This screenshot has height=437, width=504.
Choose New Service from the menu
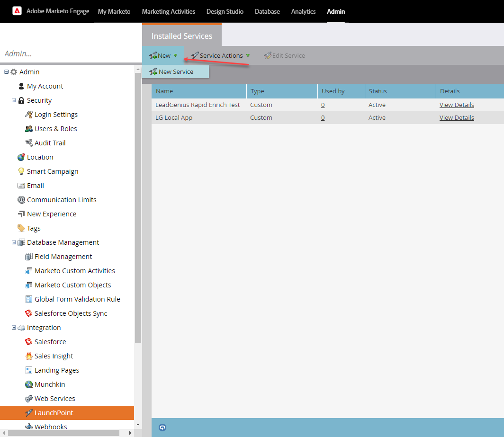tap(175, 71)
